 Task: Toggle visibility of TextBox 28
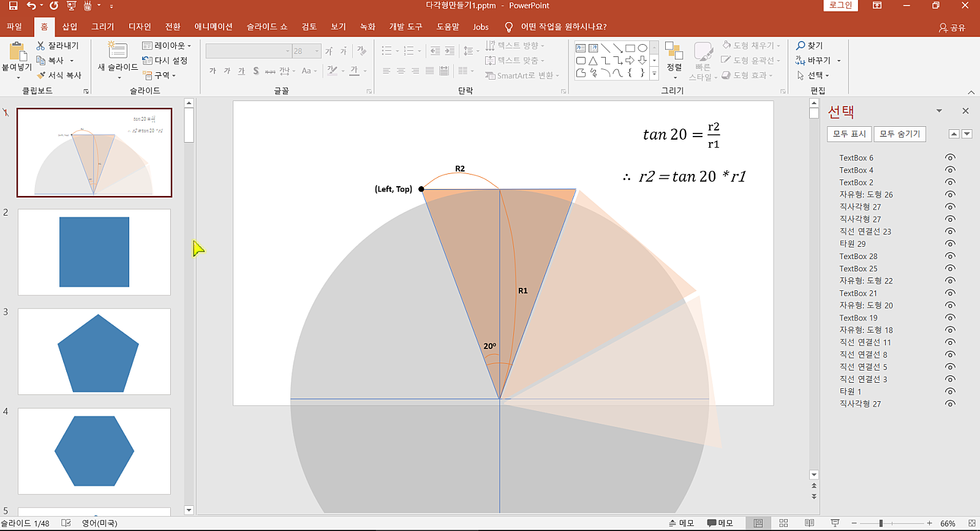tap(950, 256)
